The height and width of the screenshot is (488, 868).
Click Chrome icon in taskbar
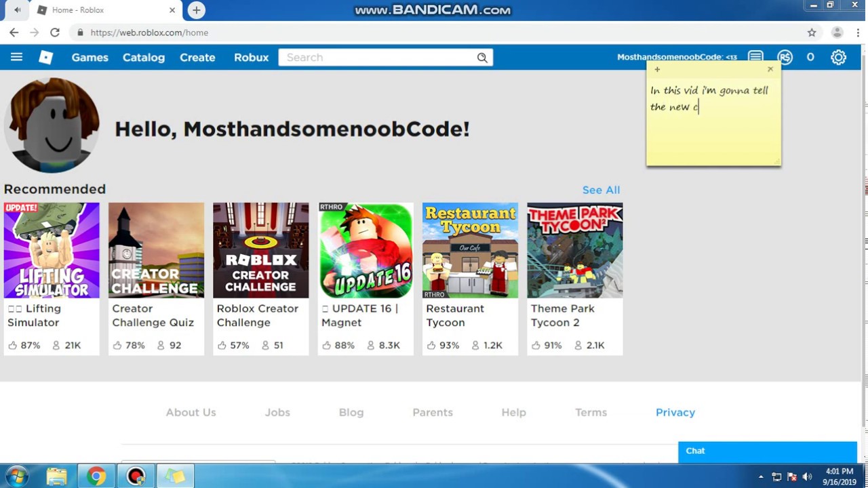96,476
